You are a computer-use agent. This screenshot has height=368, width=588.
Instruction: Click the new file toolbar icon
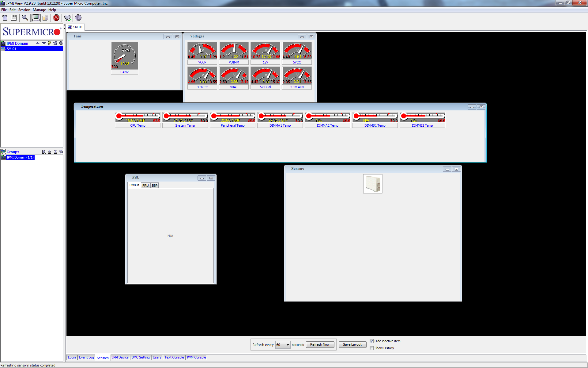[x=5, y=18]
